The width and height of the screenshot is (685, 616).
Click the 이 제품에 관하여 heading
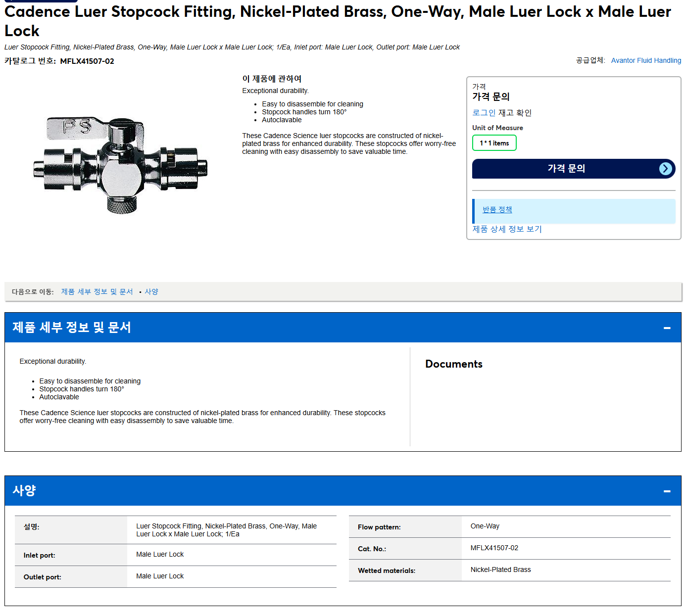pos(272,79)
